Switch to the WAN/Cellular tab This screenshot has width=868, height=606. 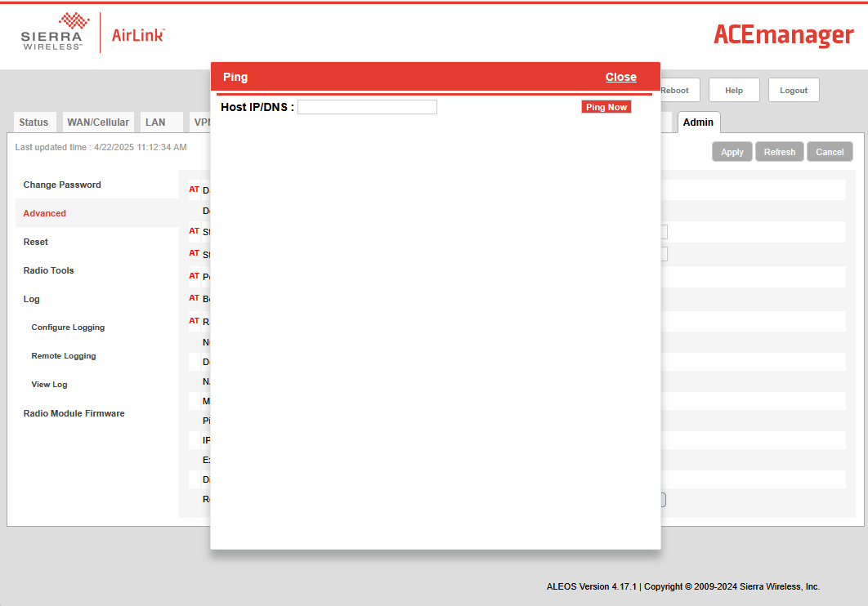(98, 123)
